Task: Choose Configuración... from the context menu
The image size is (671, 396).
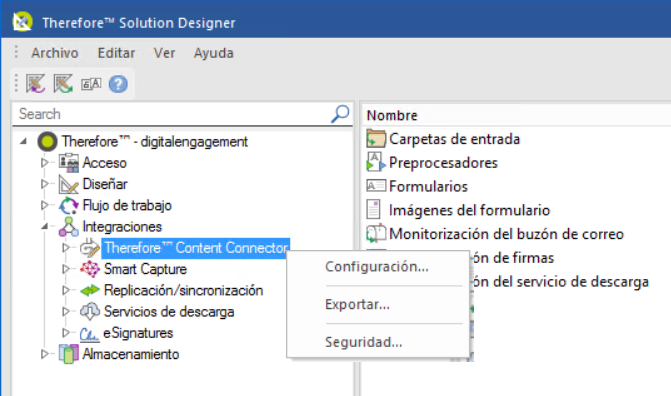Action: (x=377, y=267)
